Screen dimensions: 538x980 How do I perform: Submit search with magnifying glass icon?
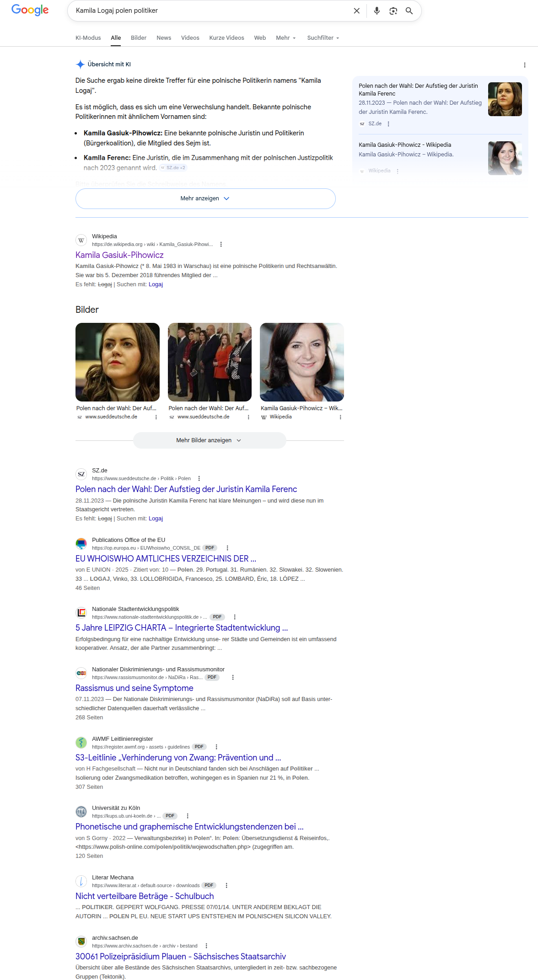pos(409,11)
